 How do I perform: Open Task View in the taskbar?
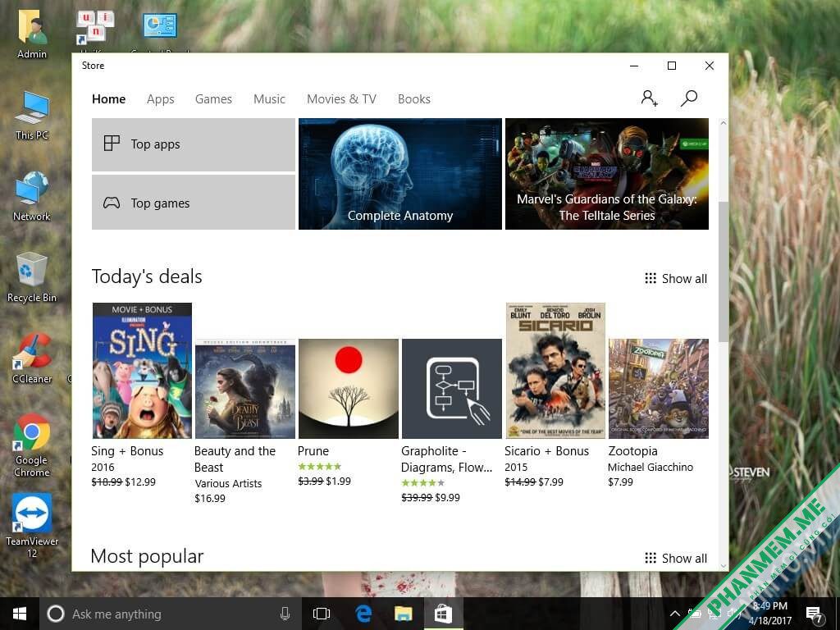click(x=322, y=614)
